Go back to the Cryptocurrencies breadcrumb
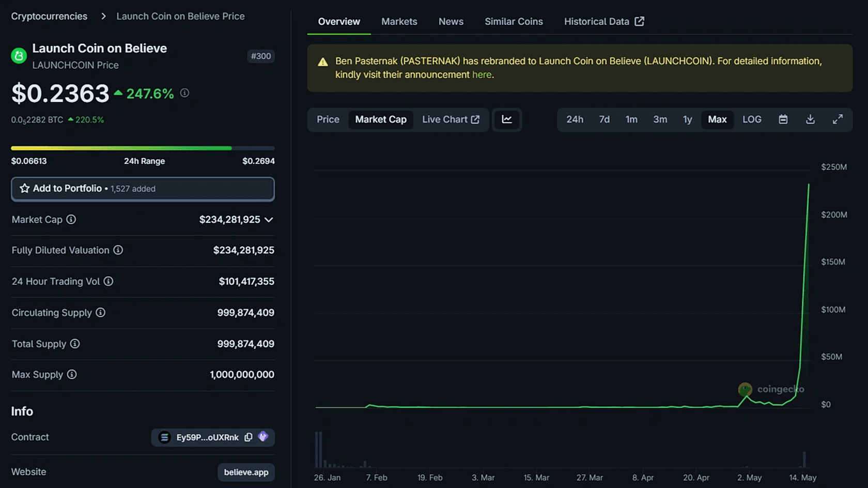Image resolution: width=868 pixels, height=488 pixels. pos(49,16)
